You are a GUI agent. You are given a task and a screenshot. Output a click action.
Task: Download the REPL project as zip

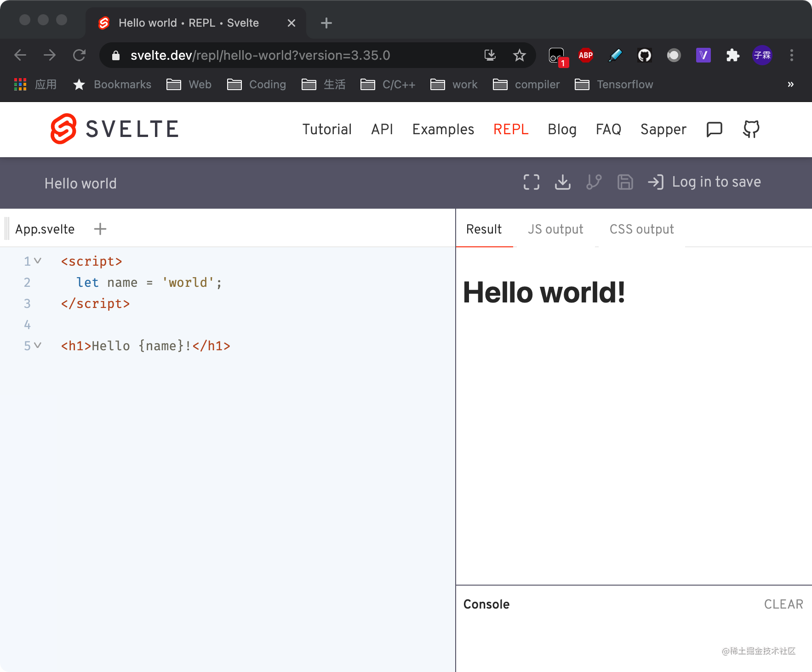(x=562, y=182)
